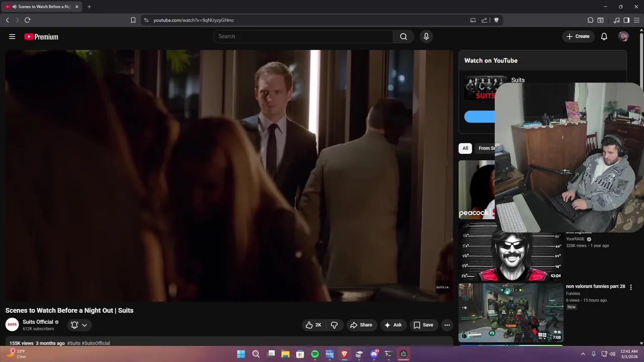Reload the current page
The width and height of the screenshot is (644, 362).
point(27,20)
